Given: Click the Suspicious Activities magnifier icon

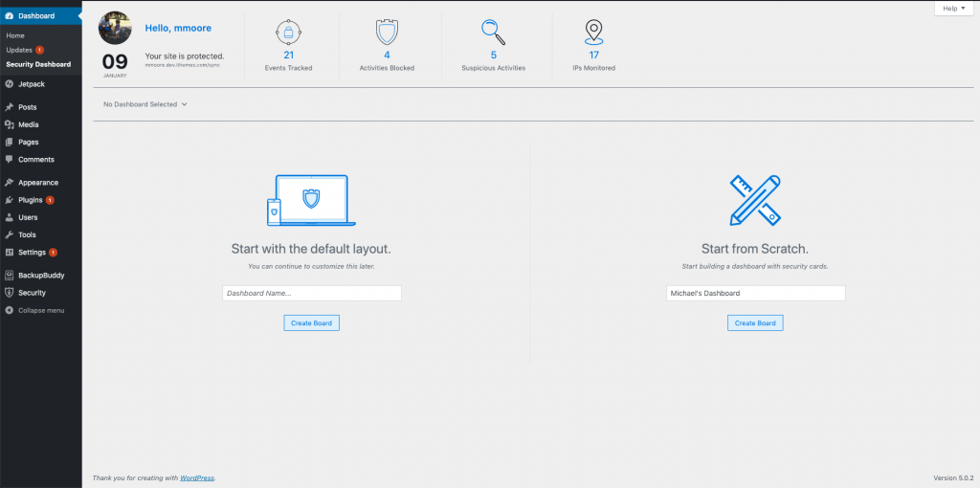Looking at the screenshot, I should click(x=493, y=32).
